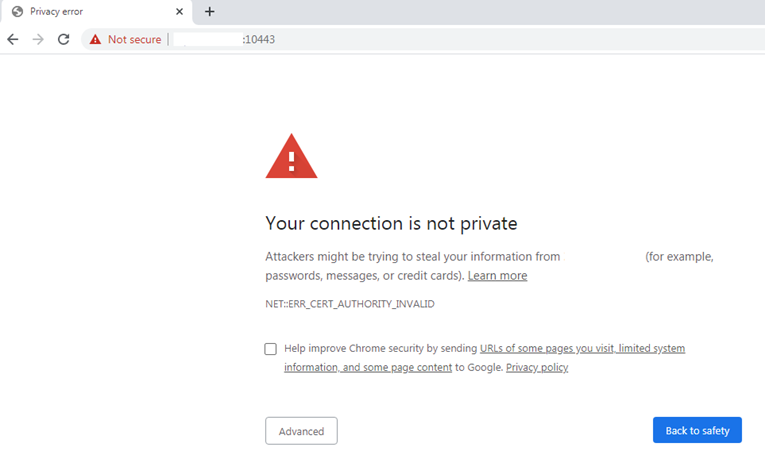The image size is (765, 472).
Task: Click the Your connection is not private heading
Action: [391, 223]
